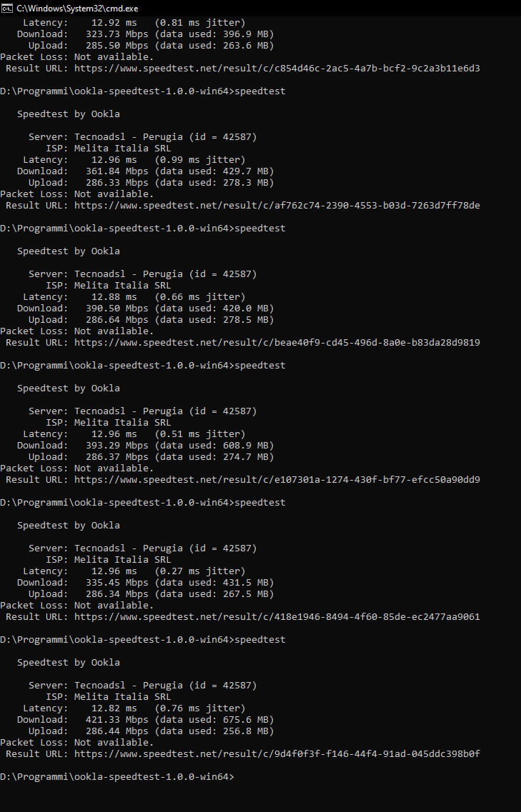Open the result URL starting with af762c74
Screen dimensions: 521x812
click(277, 206)
